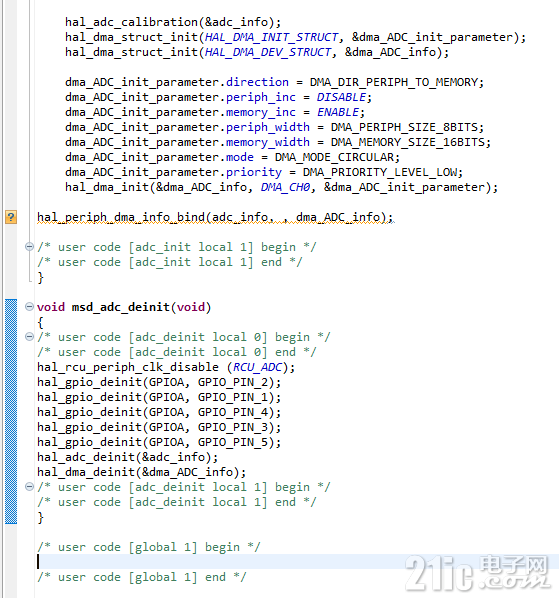Click adc_deinit local 0 end comment
This screenshot has width=559, height=598.
177,352
